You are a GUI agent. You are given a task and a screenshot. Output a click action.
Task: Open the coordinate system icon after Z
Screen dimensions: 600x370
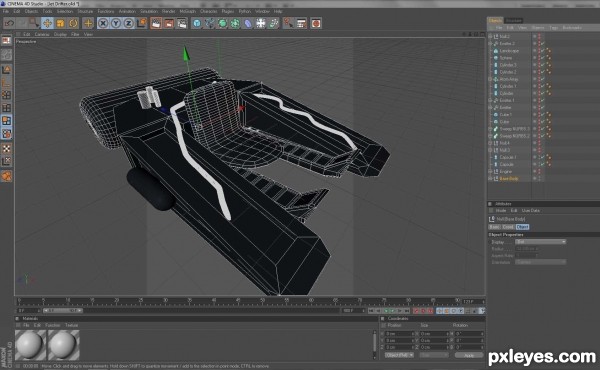(142, 23)
